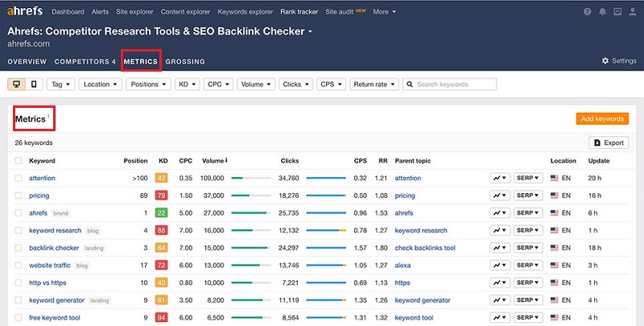Open the Metrics tab
This screenshot has width=644, height=326.
[141, 62]
